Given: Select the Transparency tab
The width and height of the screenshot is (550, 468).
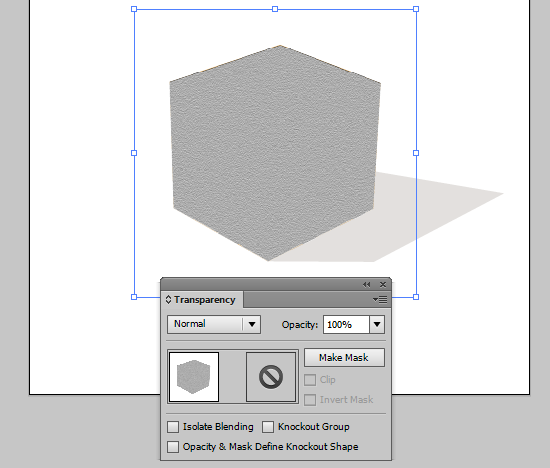Looking at the screenshot, I should [x=202, y=300].
